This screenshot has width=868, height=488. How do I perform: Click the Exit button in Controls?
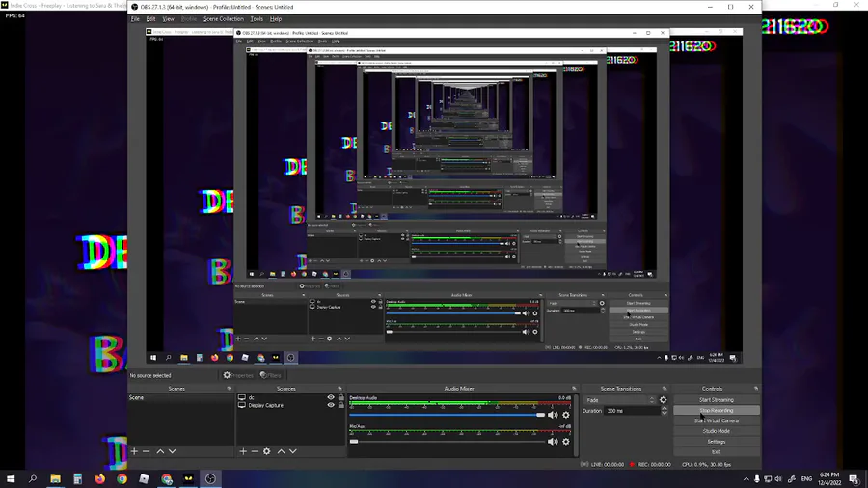tap(717, 452)
